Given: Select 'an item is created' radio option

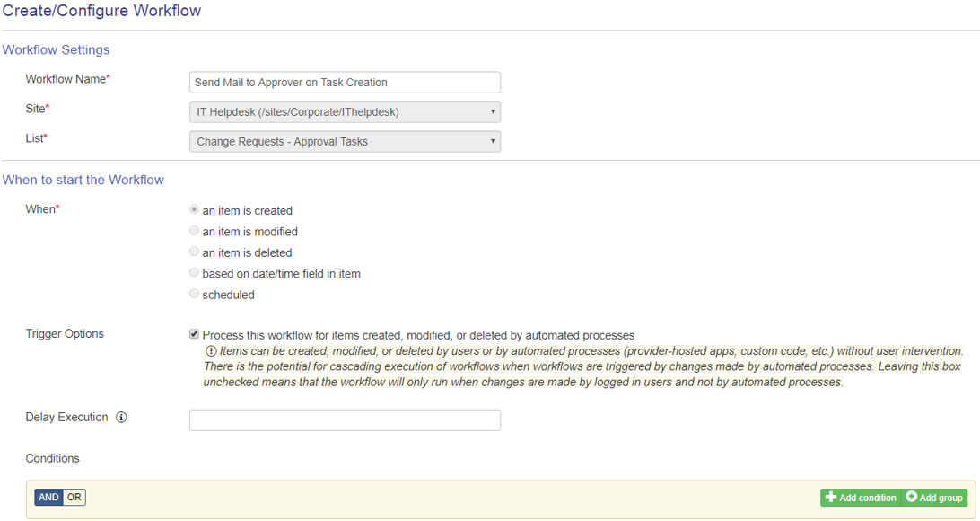Looking at the screenshot, I should (195, 209).
